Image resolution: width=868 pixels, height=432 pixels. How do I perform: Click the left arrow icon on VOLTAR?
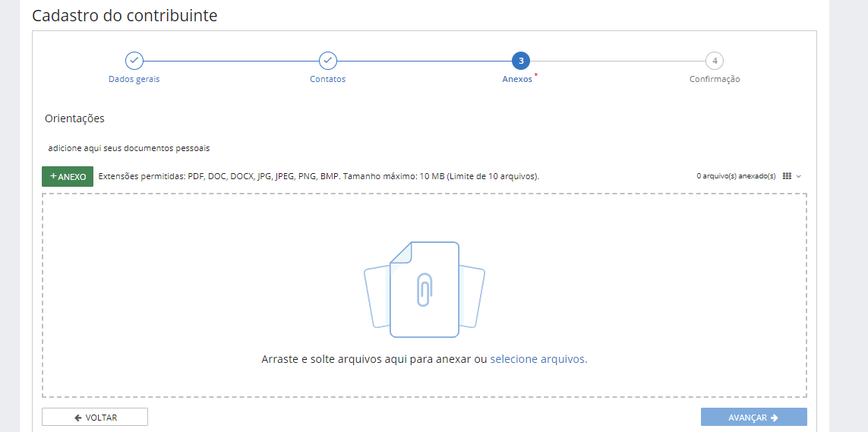pos(78,418)
